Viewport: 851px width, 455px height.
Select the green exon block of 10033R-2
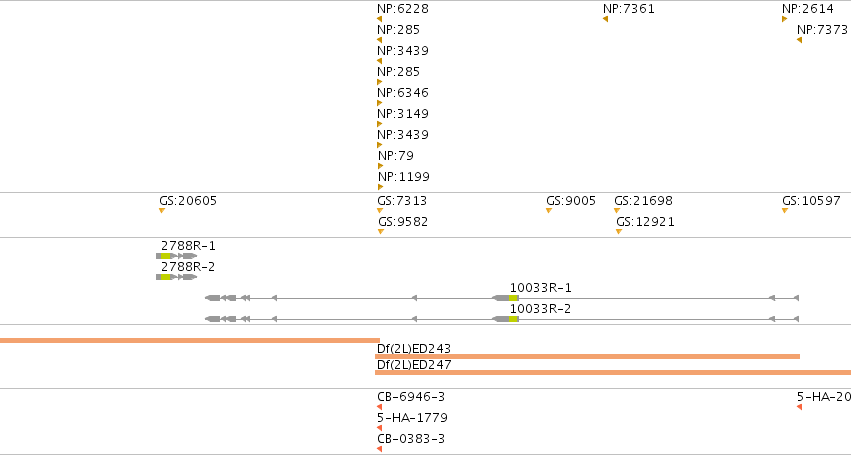(513, 319)
